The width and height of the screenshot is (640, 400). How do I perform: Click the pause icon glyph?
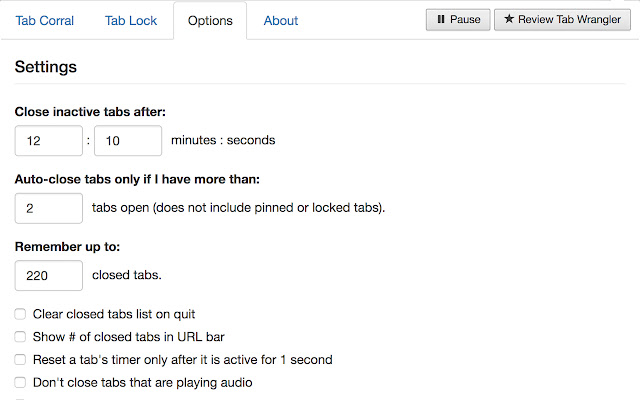441,20
